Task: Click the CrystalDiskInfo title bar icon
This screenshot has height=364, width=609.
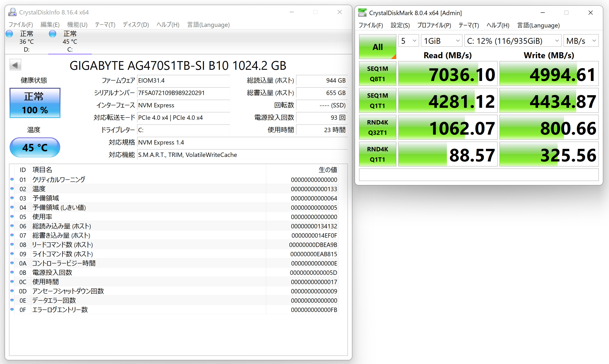Action: point(12,12)
